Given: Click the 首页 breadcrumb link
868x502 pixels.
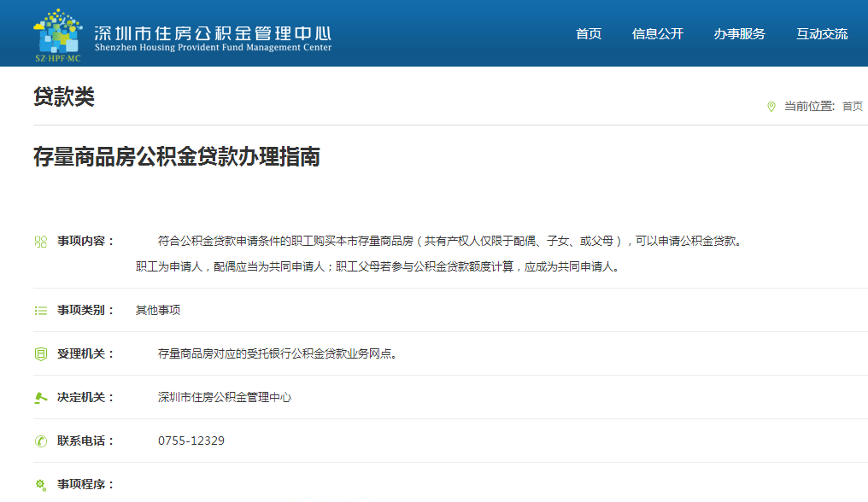Looking at the screenshot, I should pyautogui.click(x=853, y=106).
